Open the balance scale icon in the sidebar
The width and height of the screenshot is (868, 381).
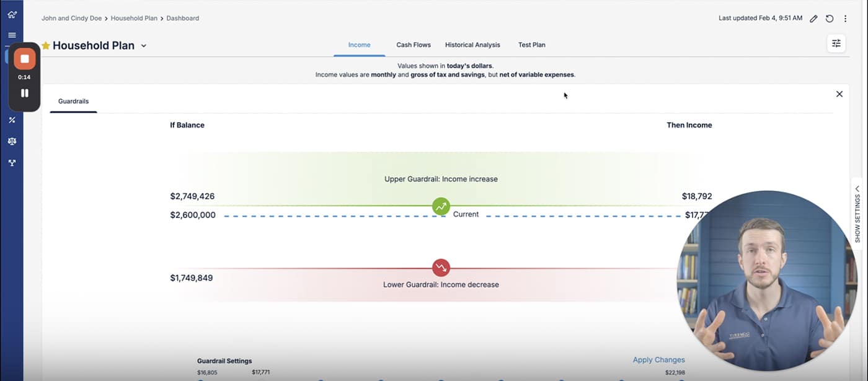[x=12, y=141]
